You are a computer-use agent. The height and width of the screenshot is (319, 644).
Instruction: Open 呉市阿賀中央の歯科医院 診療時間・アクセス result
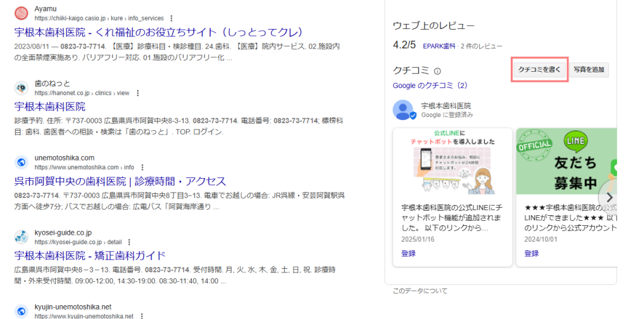119,181
